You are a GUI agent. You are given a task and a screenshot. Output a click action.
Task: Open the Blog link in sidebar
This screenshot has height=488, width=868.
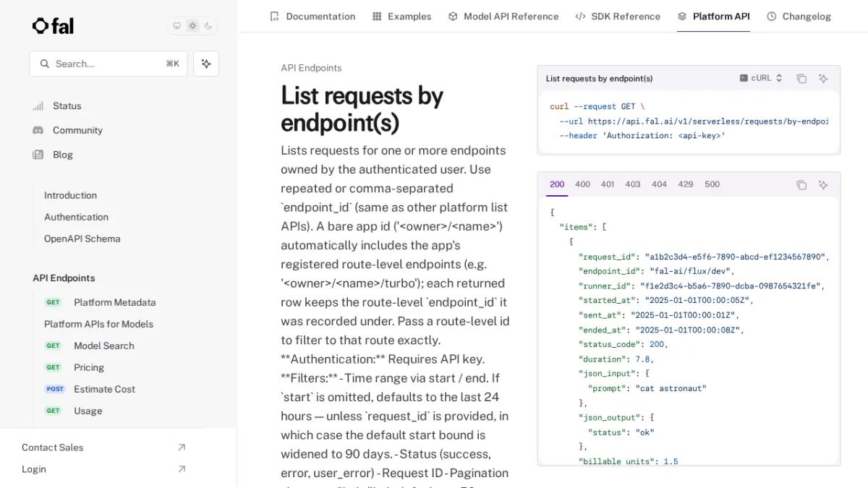point(63,155)
